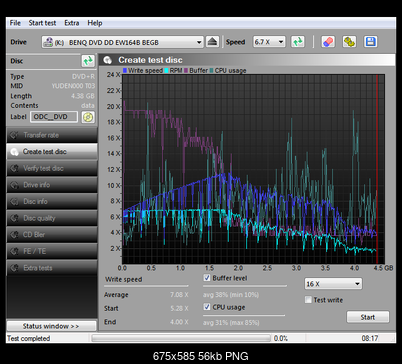Viewport: 402px width, 364px height.
Task: Click the blue Write speed legend swatch
Action: point(125,70)
